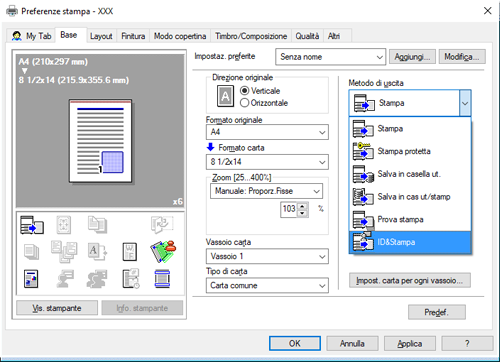
Task: Expand the Vassoio carta dropdown
Action: point(267,256)
